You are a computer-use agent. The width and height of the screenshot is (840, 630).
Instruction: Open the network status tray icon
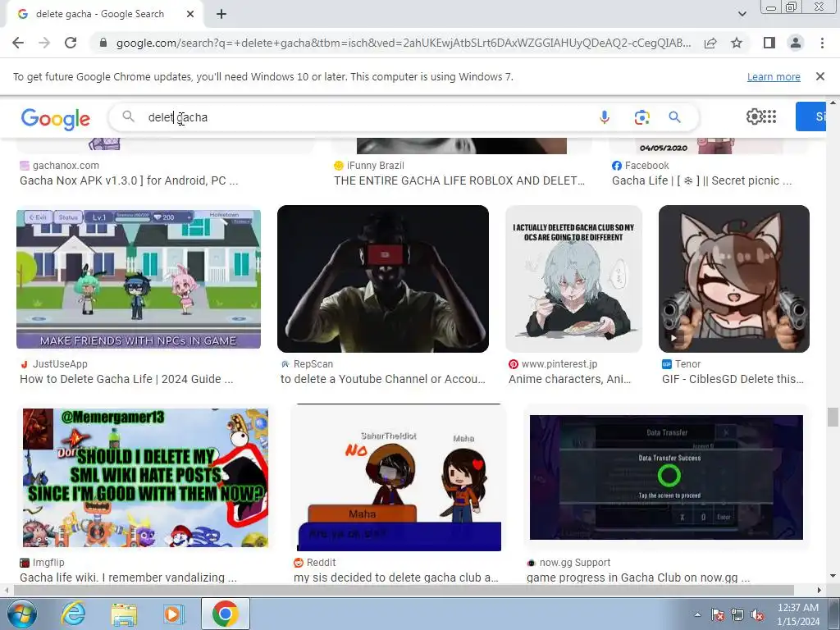[x=737, y=614]
